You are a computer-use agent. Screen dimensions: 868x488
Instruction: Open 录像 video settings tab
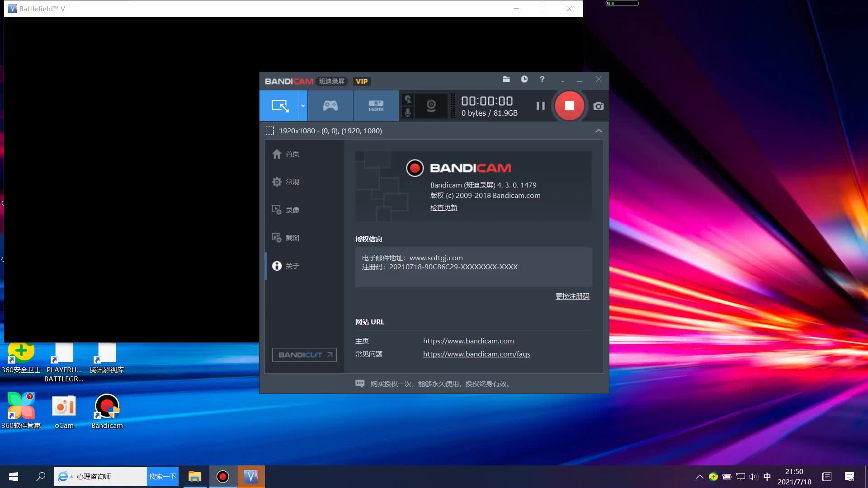point(304,210)
